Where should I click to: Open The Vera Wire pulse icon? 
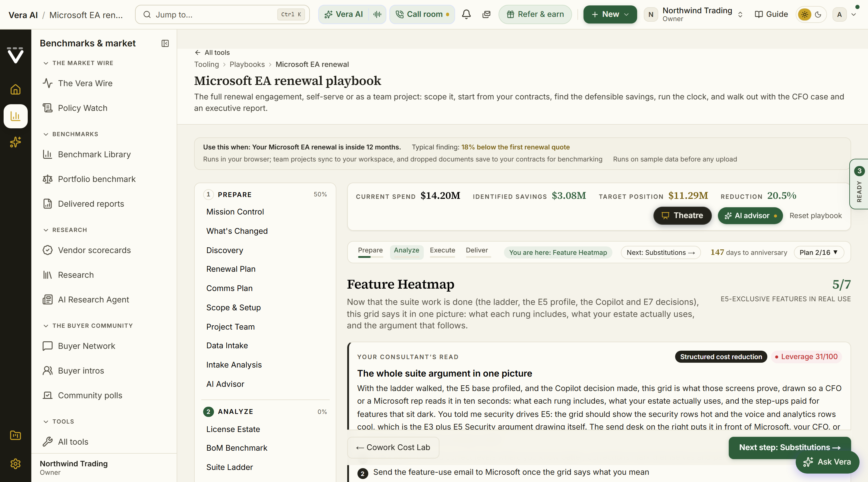coord(48,83)
